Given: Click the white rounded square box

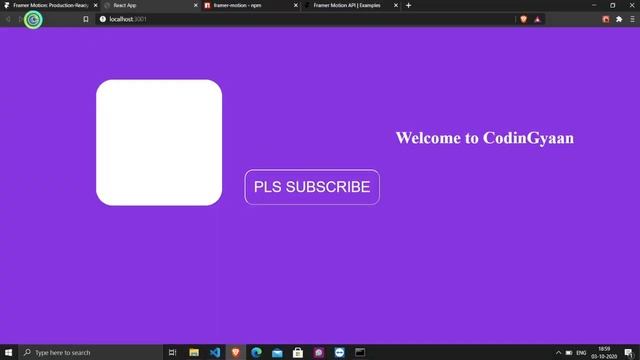Looking at the screenshot, I should 159,142.
